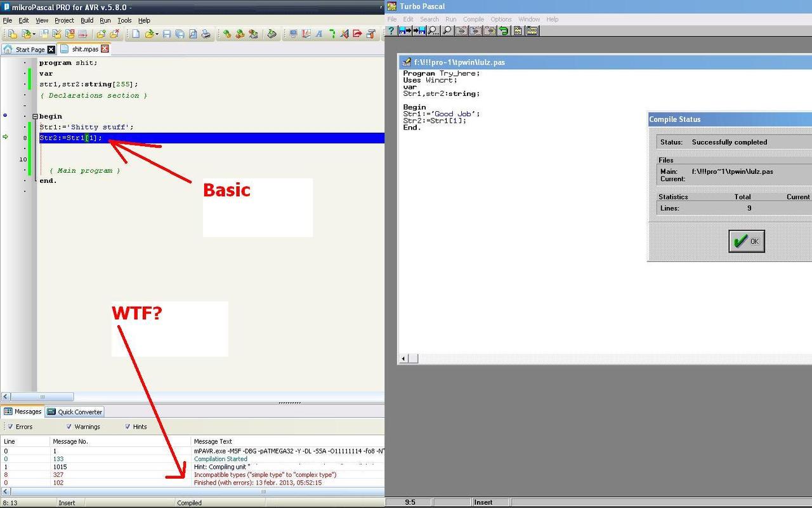Image resolution: width=812 pixels, height=508 pixels.
Task: Toggle the Warnings checkbox
Action: click(x=69, y=427)
